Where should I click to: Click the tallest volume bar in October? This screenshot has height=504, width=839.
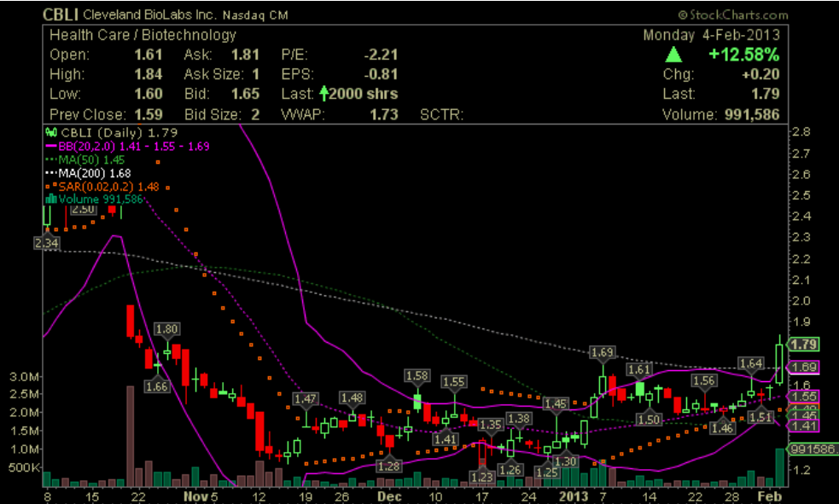coord(130,436)
